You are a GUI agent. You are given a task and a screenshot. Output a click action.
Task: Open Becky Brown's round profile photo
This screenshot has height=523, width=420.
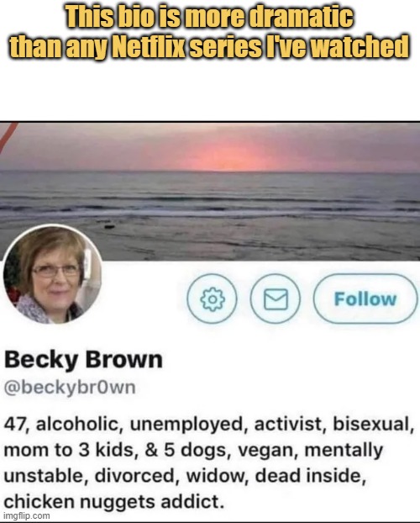pos(52,274)
